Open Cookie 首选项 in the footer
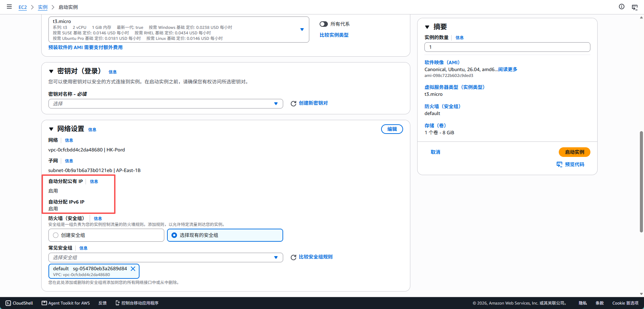 tap(625, 303)
